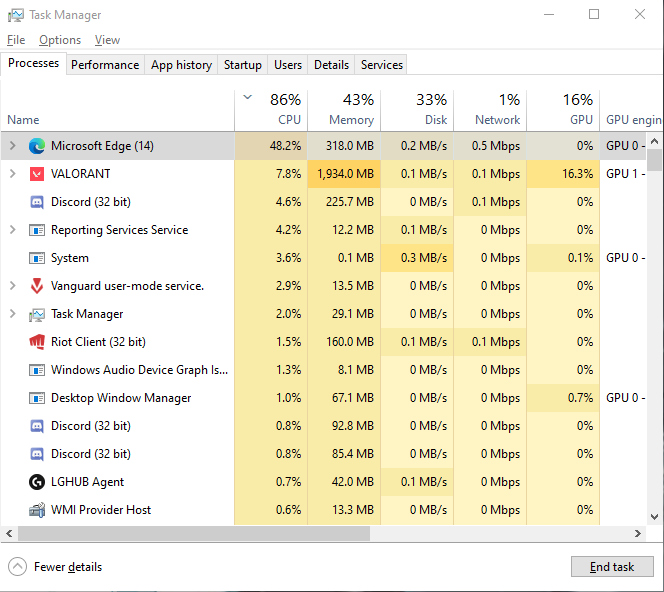Click the Fewer details link

68,567
